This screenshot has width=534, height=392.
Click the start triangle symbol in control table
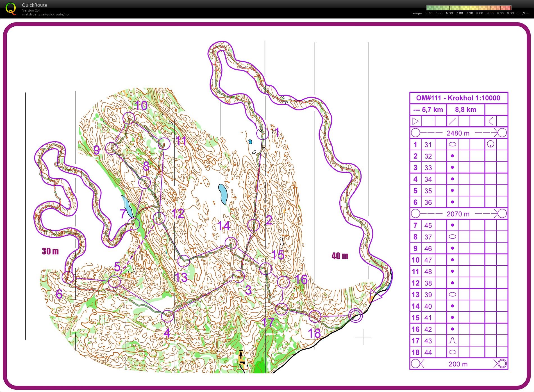tap(415, 121)
